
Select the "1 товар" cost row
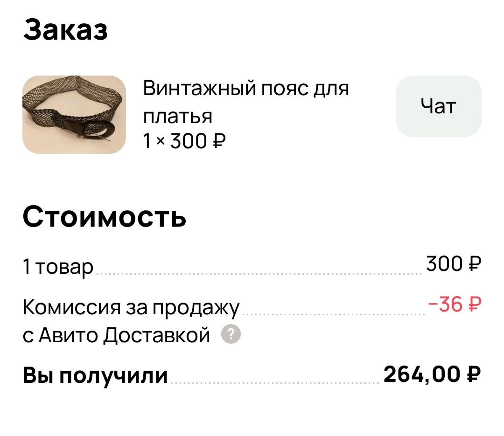(56, 266)
